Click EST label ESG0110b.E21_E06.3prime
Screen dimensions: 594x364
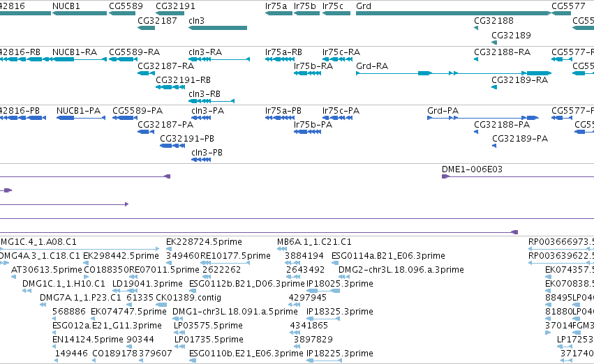tap(246, 354)
